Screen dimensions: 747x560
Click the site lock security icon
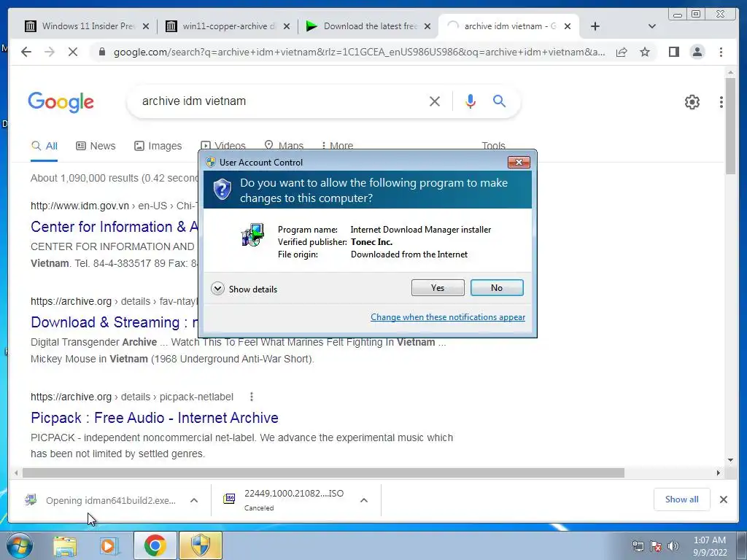click(101, 52)
